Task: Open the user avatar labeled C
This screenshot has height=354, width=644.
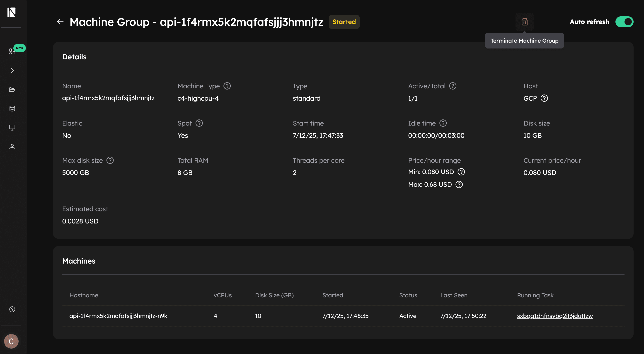Action: tap(11, 341)
